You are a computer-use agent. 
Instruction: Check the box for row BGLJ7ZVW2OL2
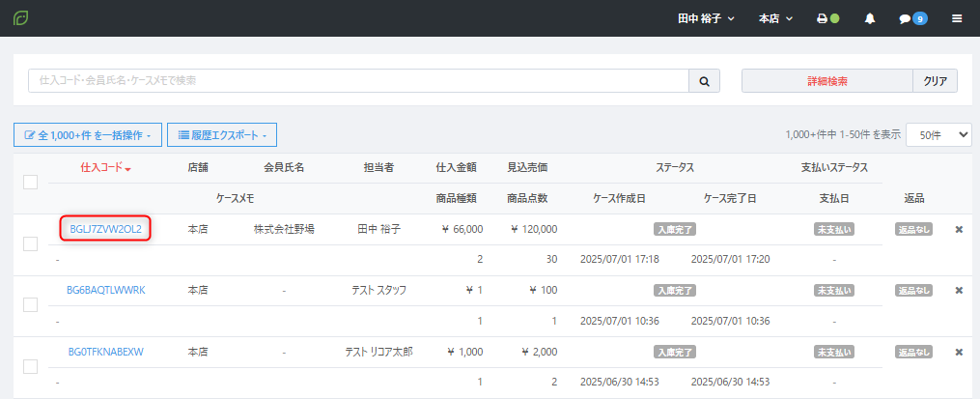point(30,243)
